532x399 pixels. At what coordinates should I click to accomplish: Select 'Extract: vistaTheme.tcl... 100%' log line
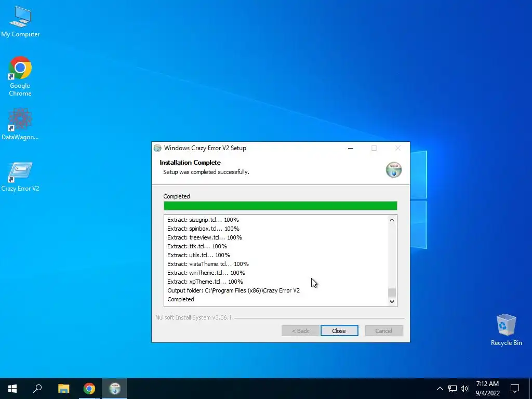[208, 264]
